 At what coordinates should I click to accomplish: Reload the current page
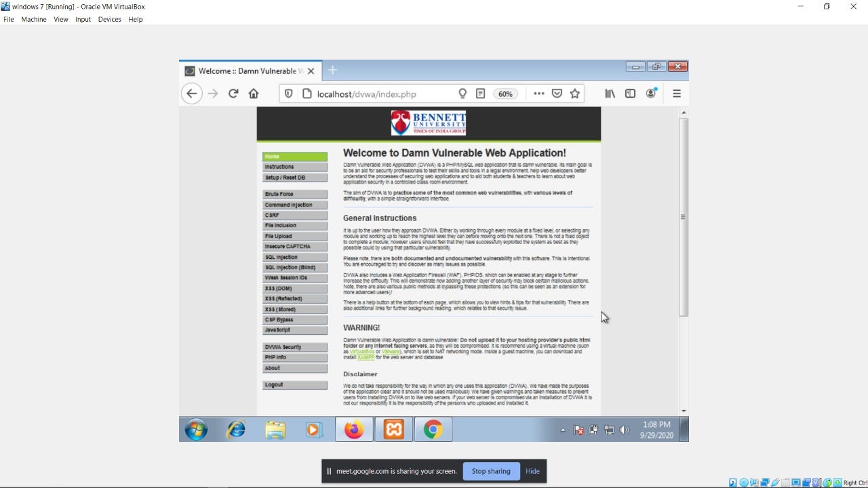tap(233, 94)
